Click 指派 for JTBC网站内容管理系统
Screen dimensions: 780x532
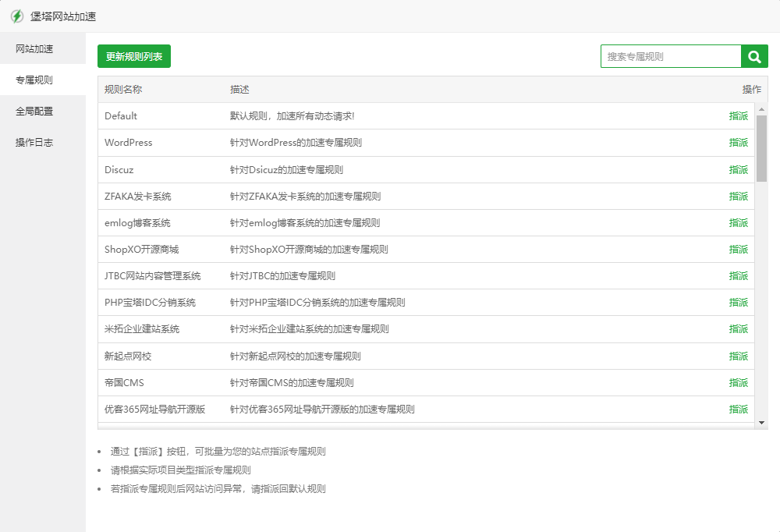[x=738, y=275]
